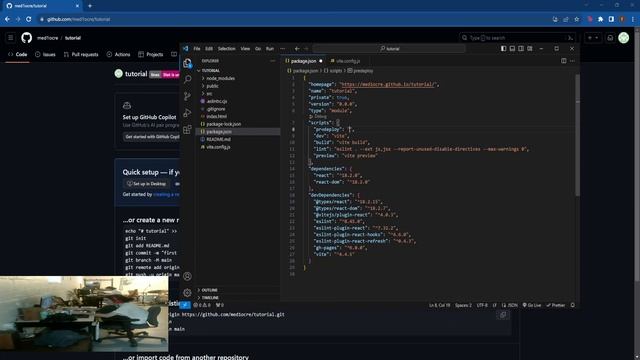Image resolution: width=640 pixels, height=360 pixels.
Task: Open the Go menu in VS Code
Action: 258,49
